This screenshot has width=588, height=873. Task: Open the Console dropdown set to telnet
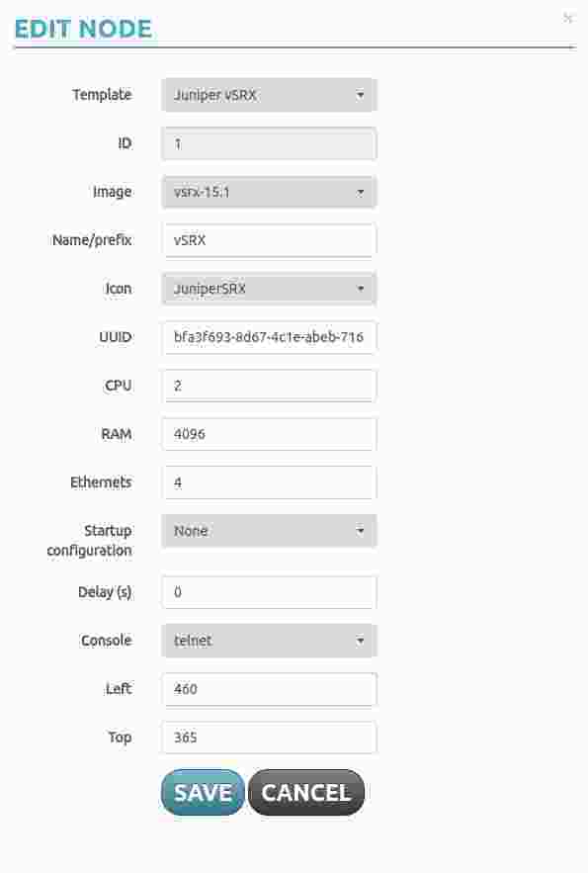tap(269, 641)
